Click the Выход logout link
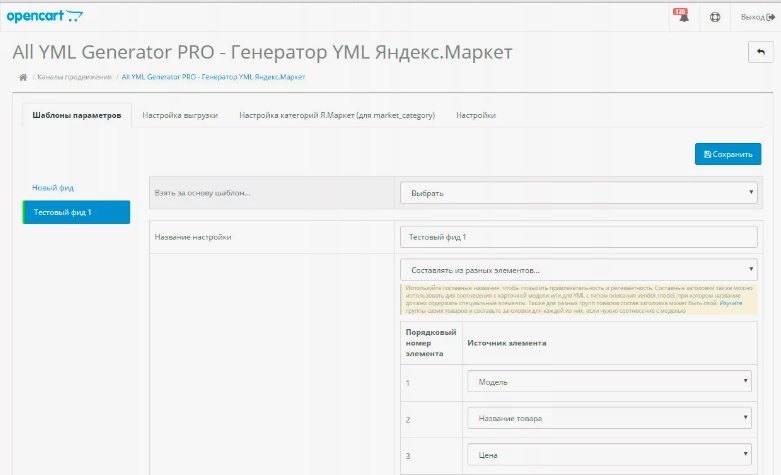This screenshot has height=475, width=781. click(758, 17)
